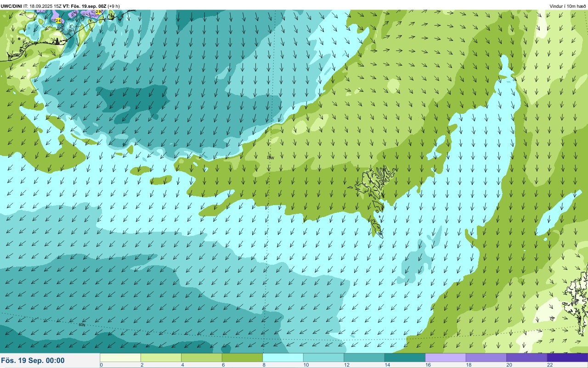
Task: Click legend scale number '6'
Action: pyautogui.click(x=223, y=365)
